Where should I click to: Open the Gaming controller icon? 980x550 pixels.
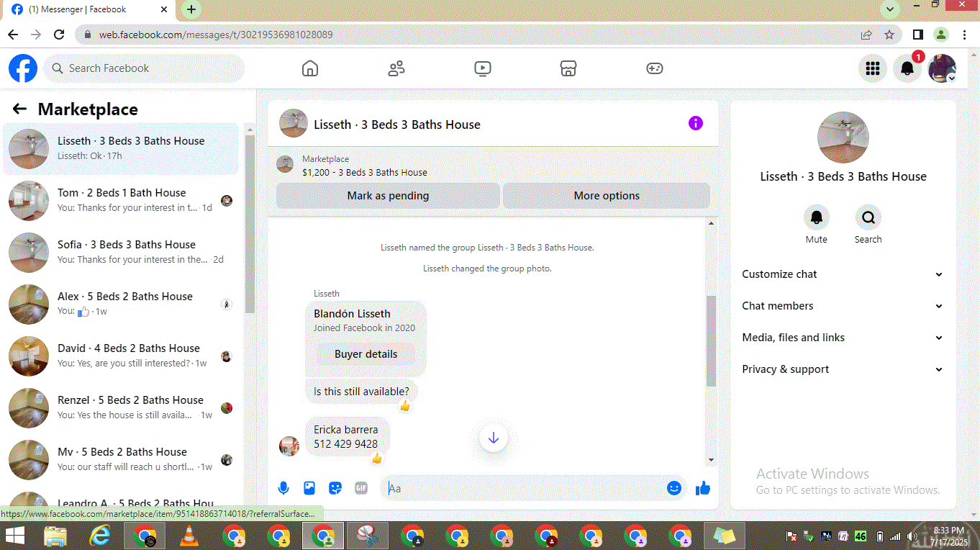(655, 68)
